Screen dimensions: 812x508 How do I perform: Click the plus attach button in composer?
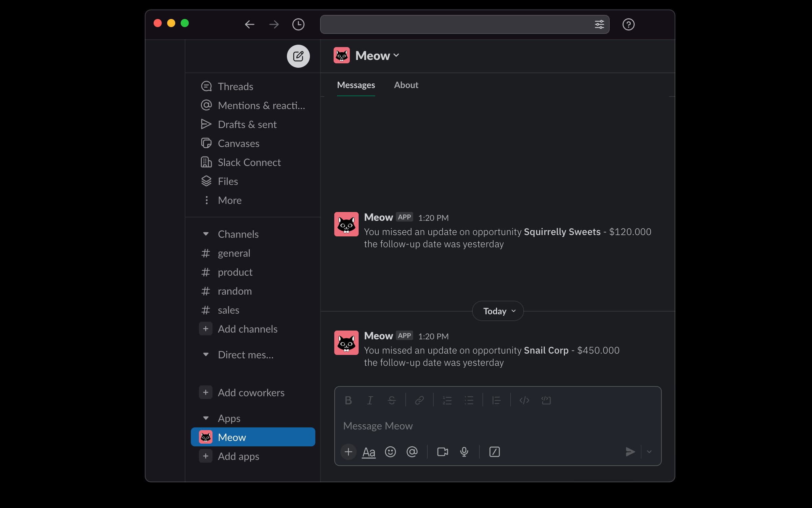(348, 452)
